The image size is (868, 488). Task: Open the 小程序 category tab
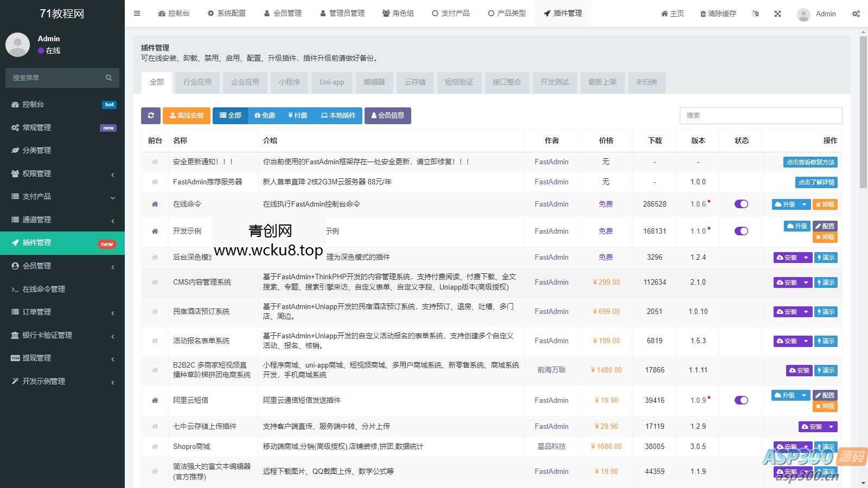pyautogui.click(x=289, y=82)
